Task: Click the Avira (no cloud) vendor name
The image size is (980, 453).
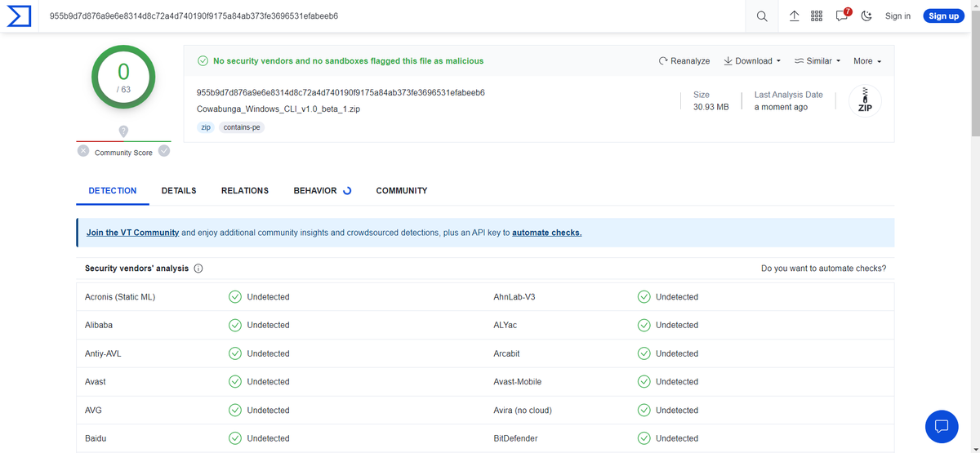Action: pos(523,411)
